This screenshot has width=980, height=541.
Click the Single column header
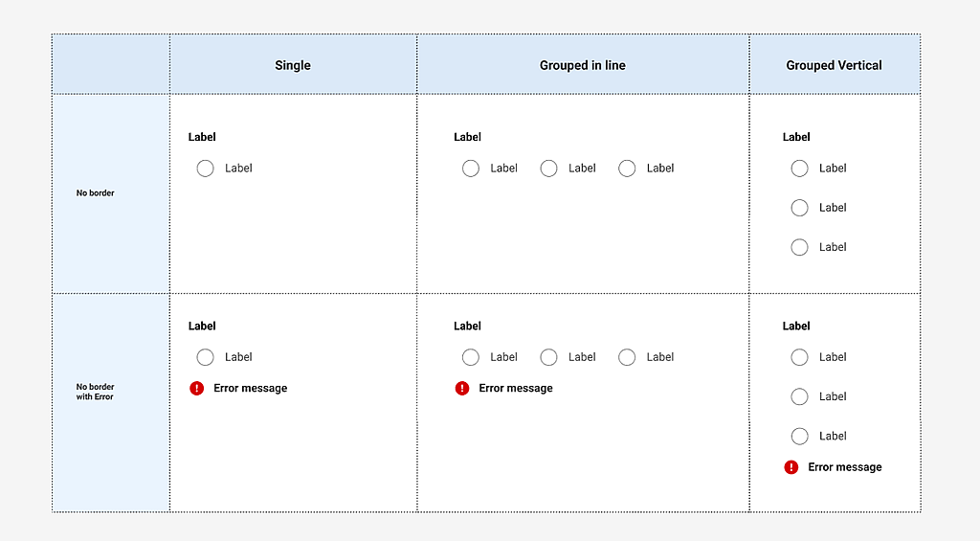293,65
